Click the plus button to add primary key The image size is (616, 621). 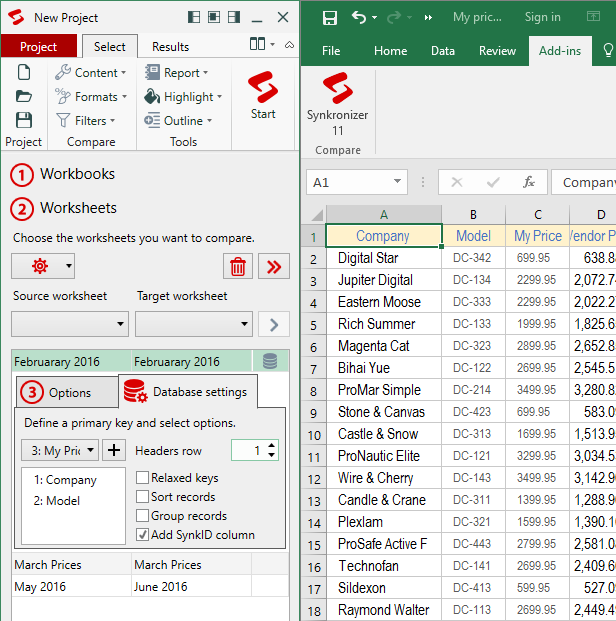(114, 450)
